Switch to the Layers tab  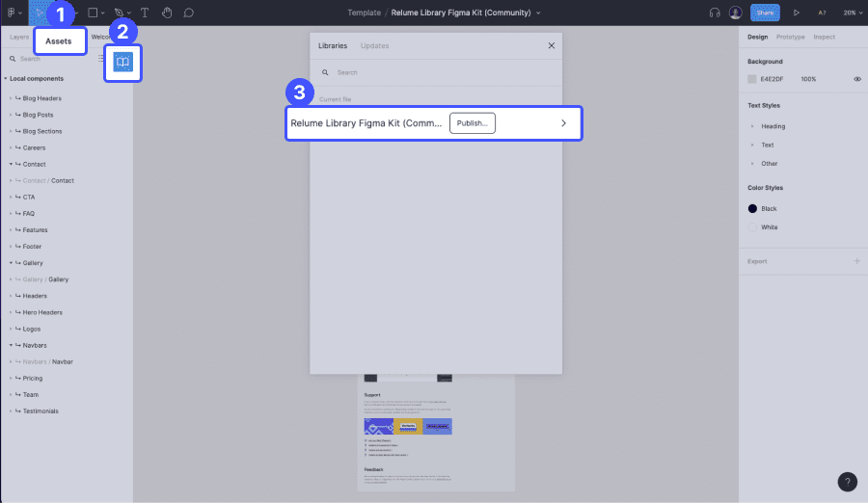pyautogui.click(x=19, y=37)
